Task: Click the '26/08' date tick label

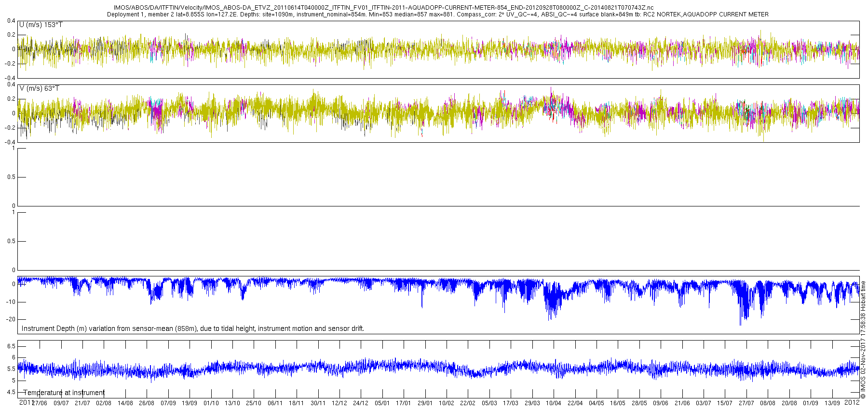Action: 147,403
